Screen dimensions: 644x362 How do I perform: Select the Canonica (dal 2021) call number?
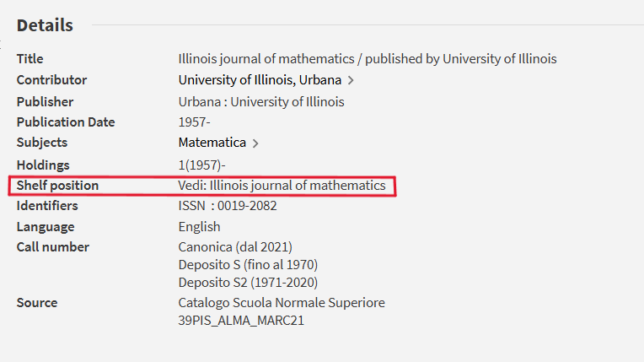[x=235, y=246]
